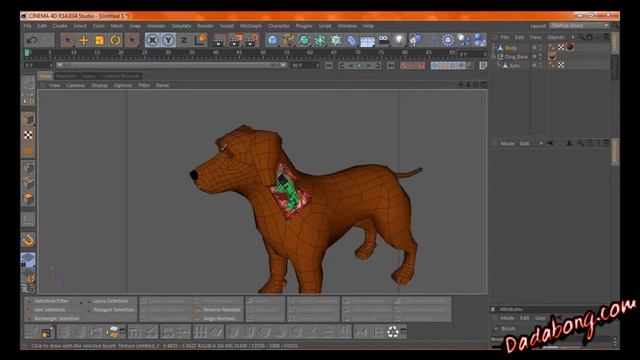The height and width of the screenshot is (360, 640).
Task: Click Render View clapperboard icon
Action: coord(219,40)
